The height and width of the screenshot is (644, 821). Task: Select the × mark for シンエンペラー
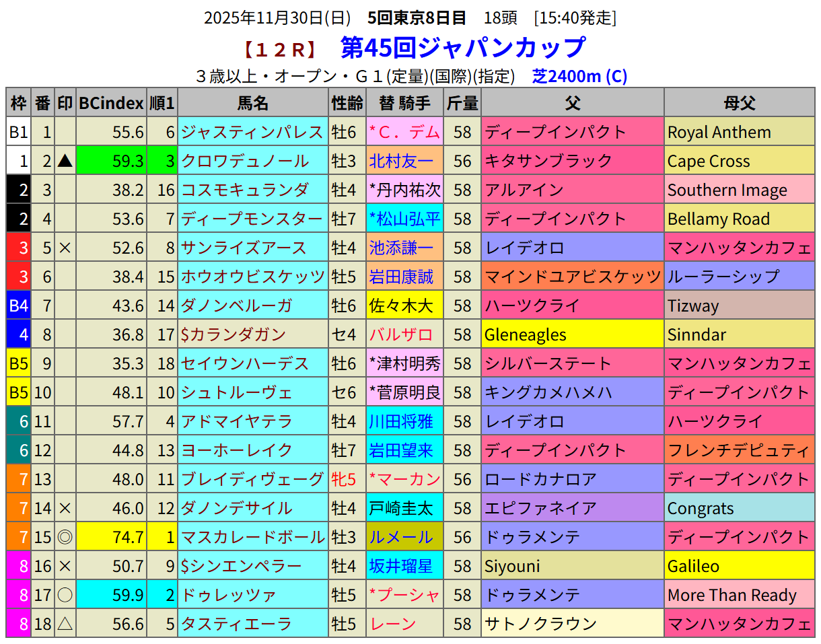tap(65, 566)
